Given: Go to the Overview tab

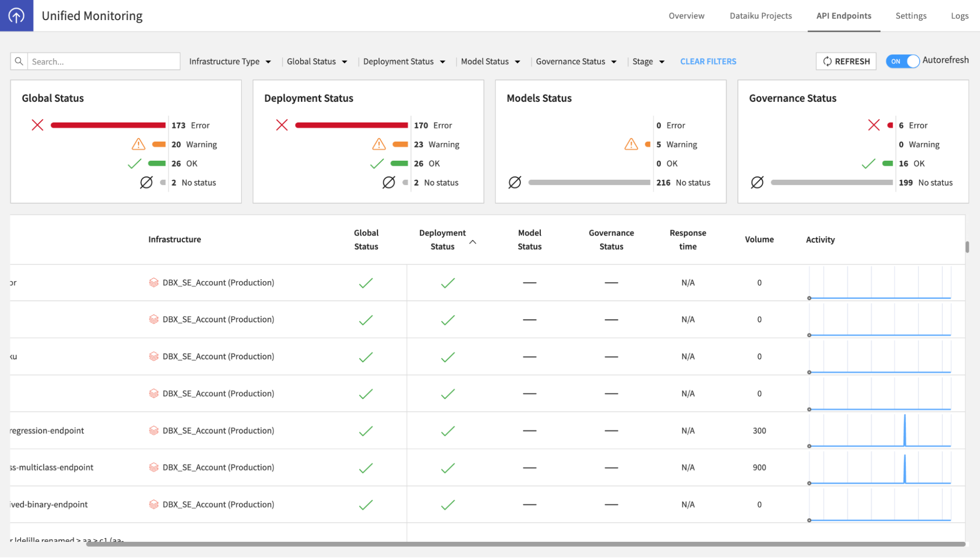Looking at the screenshot, I should tap(686, 16).
